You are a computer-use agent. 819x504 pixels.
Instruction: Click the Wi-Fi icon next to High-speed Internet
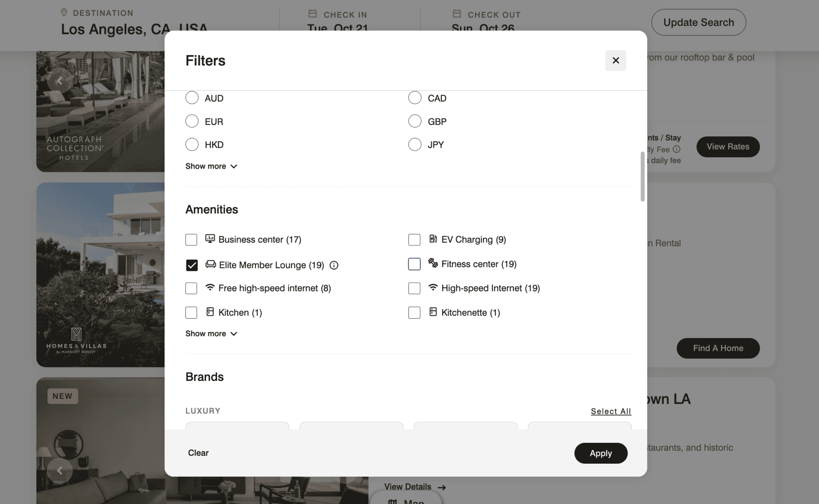tap(432, 287)
